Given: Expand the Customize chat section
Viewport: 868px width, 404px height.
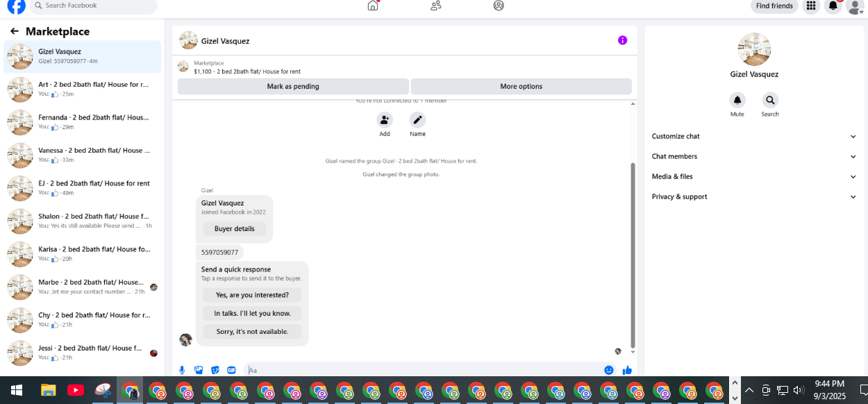Looking at the screenshot, I should [753, 136].
